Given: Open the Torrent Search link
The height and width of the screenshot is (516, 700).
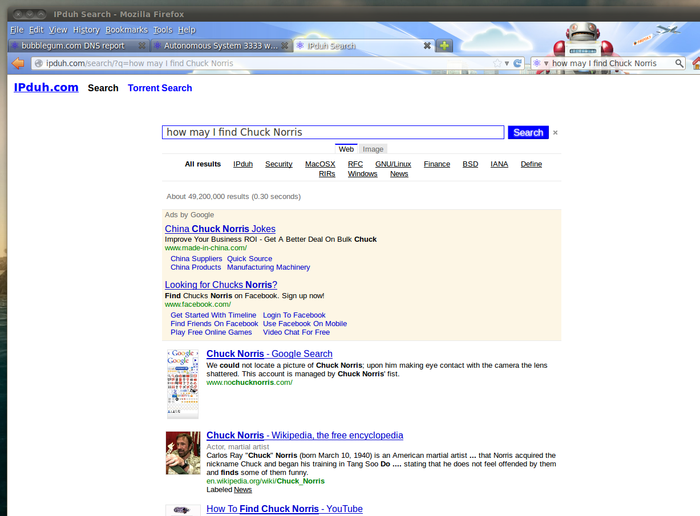Looking at the screenshot, I should (160, 88).
